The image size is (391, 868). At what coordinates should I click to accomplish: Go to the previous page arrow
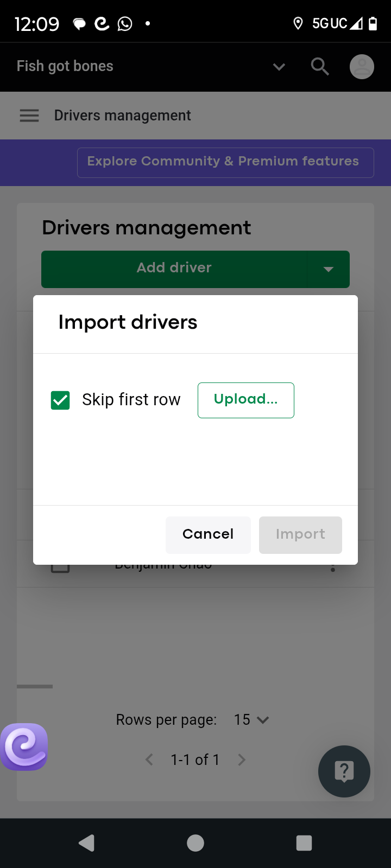[149, 760]
